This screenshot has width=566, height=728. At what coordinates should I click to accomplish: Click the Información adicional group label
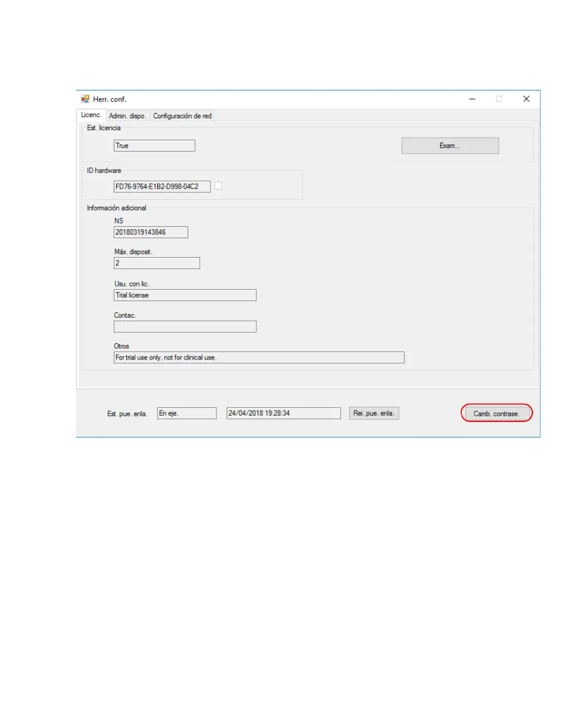click(116, 208)
